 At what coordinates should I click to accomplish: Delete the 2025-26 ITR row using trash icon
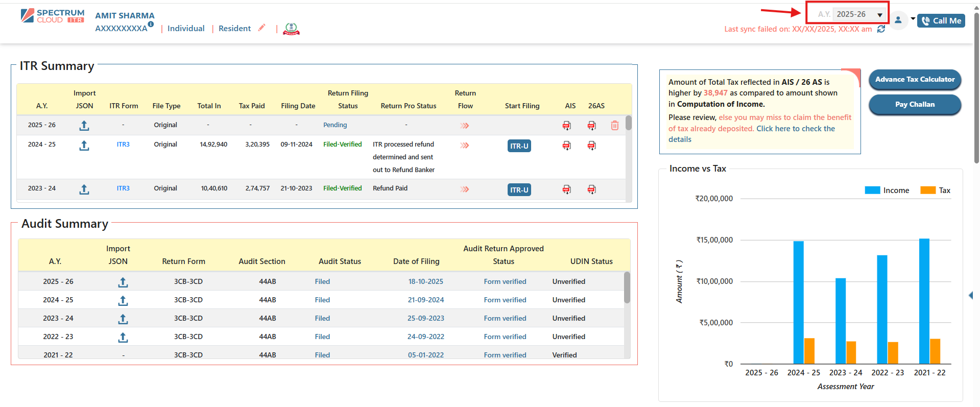point(614,126)
